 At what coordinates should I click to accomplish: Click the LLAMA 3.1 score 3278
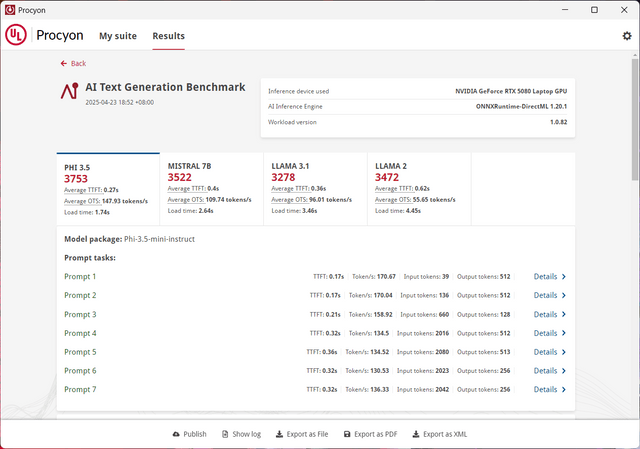point(283,178)
